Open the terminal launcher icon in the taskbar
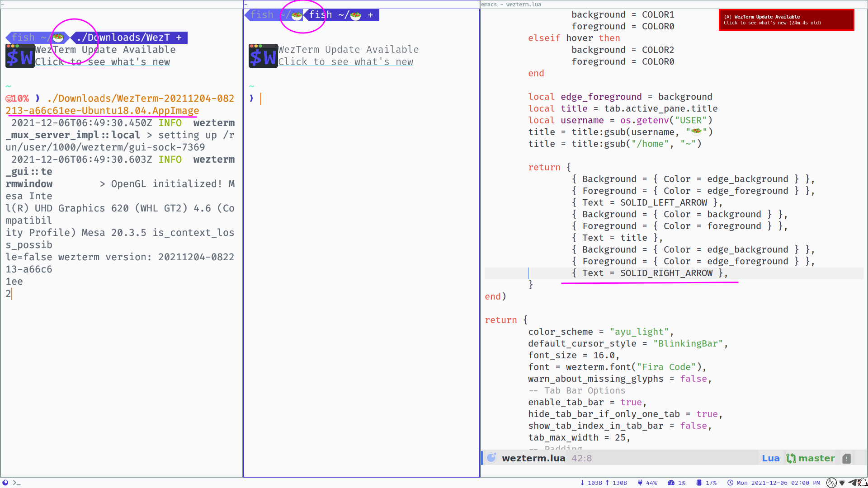The width and height of the screenshot is (868, 488). (x=16, y=483)
